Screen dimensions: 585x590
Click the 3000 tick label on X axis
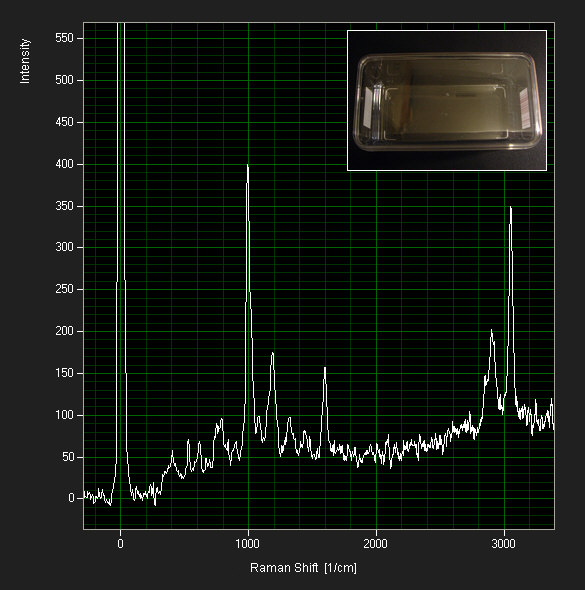coord(504,544)
